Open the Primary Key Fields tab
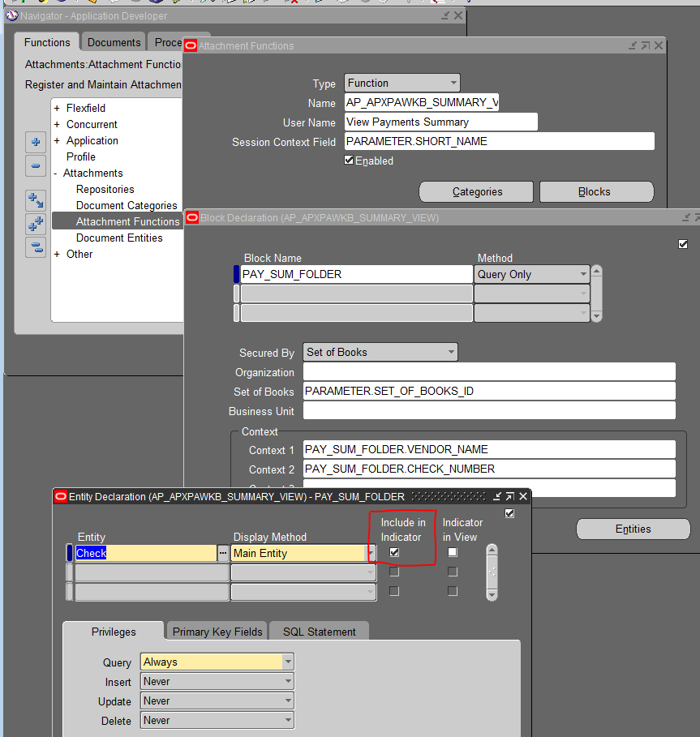The height and width of the screenshot is (737, 700). pos(216,631)
